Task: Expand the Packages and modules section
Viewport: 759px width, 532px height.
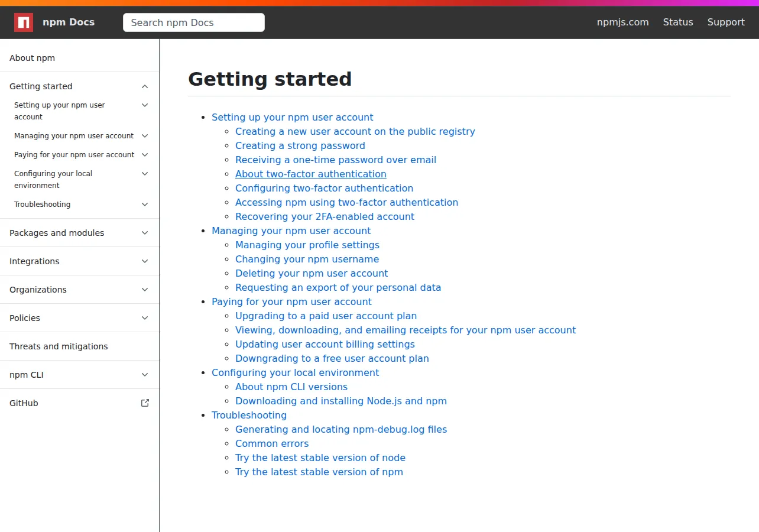Action: point(145,233)
